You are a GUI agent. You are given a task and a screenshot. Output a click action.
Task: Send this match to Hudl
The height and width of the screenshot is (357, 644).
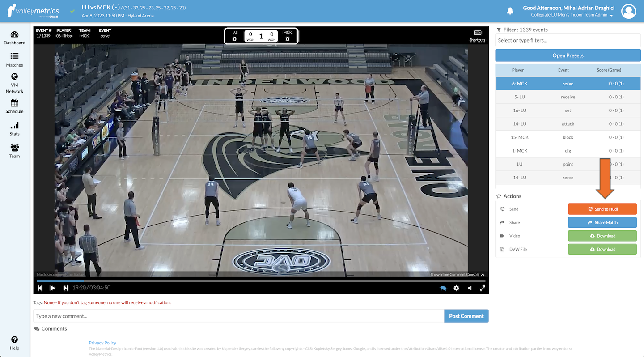(x=602, y=208)
